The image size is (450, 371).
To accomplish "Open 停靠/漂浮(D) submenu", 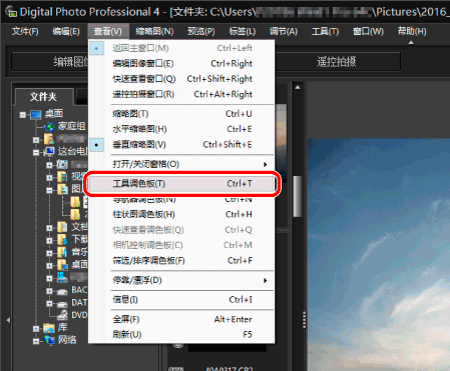I will [182, 280].
